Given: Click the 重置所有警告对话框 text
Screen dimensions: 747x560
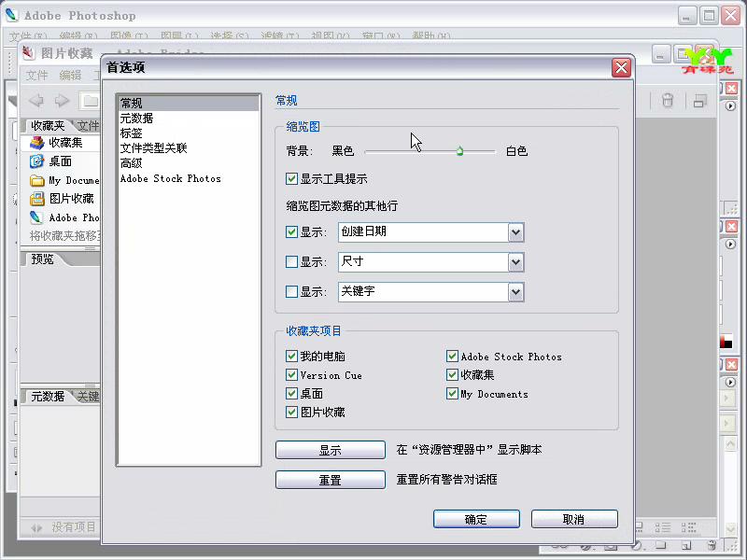Looking at the screenshot, I should click(447, 480).
